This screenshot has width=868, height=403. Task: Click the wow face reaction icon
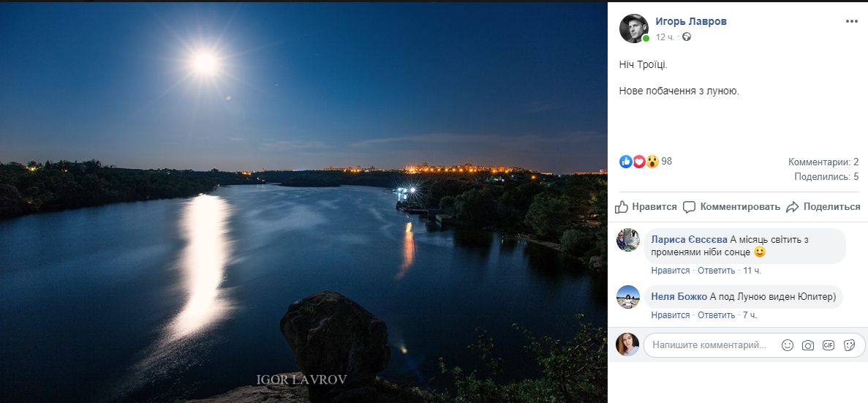click(652, 161)
